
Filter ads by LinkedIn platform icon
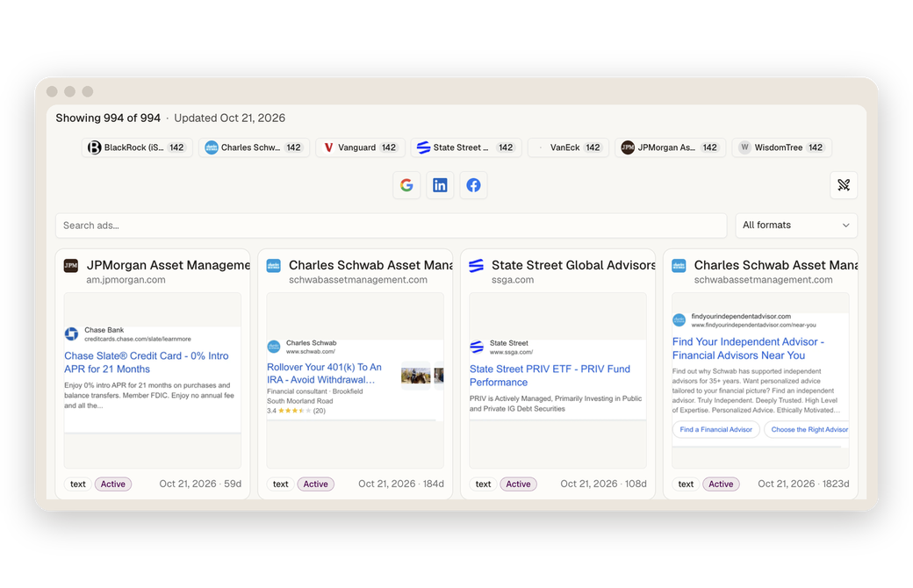[440, 185]
